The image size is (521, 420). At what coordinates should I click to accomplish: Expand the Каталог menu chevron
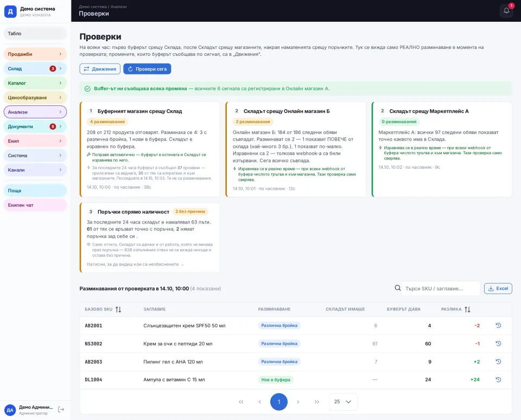pos(60,82)
